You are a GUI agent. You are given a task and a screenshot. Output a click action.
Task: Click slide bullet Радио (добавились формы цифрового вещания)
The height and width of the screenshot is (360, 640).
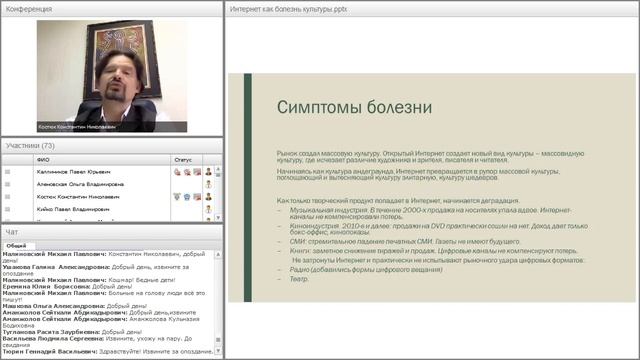pyautogui.click(x=366, y=269)
